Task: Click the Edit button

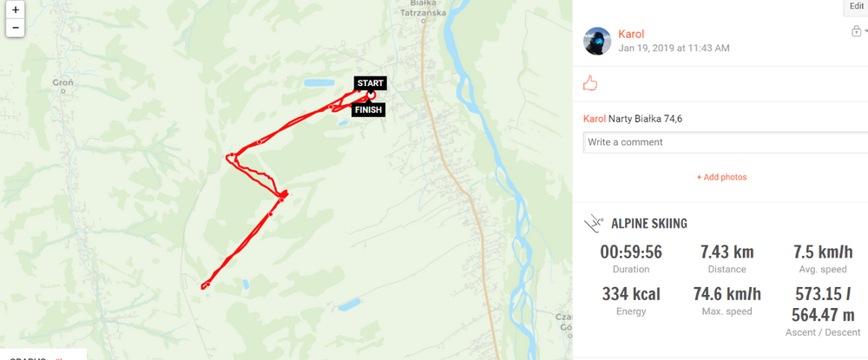Action: [x=857, y=6]
